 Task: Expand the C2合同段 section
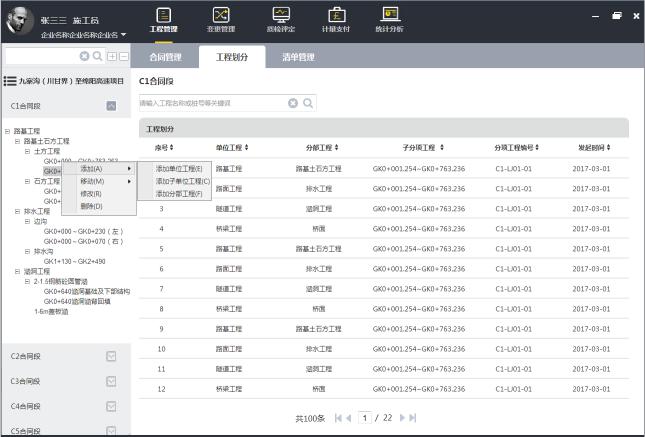[111, 356]
